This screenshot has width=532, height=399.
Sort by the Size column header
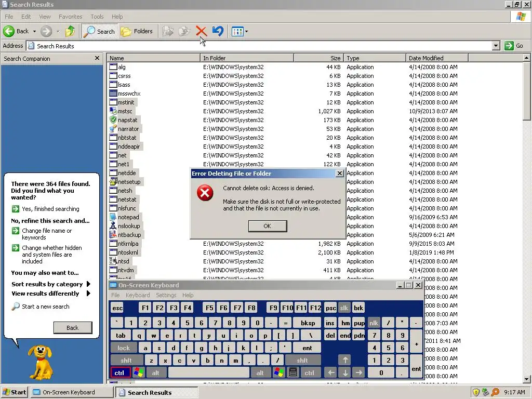318,58
